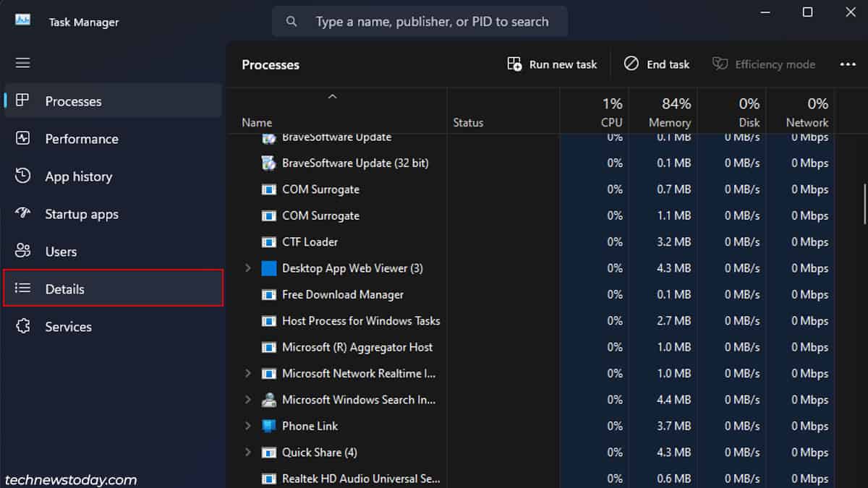Switch to the Performance tab
Viewport: 868px width, 488px height.
pyautogui.click(x=114, y=138)
